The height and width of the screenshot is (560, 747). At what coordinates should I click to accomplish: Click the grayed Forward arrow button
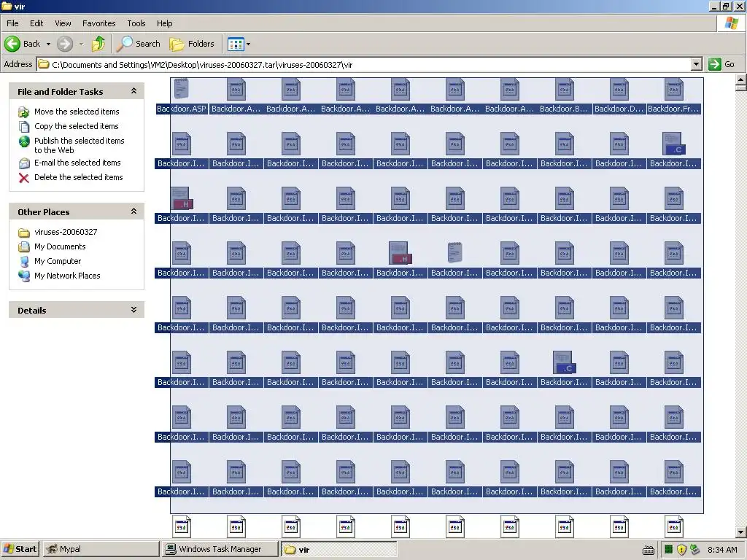coord(65,44)
